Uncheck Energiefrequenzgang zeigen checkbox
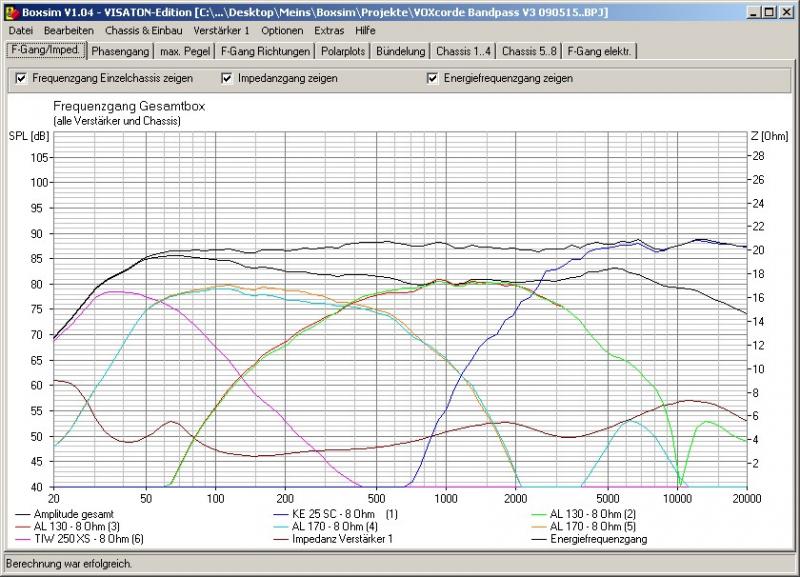Image resolution: width=800 pixels, height=577 pixels. 433,78
